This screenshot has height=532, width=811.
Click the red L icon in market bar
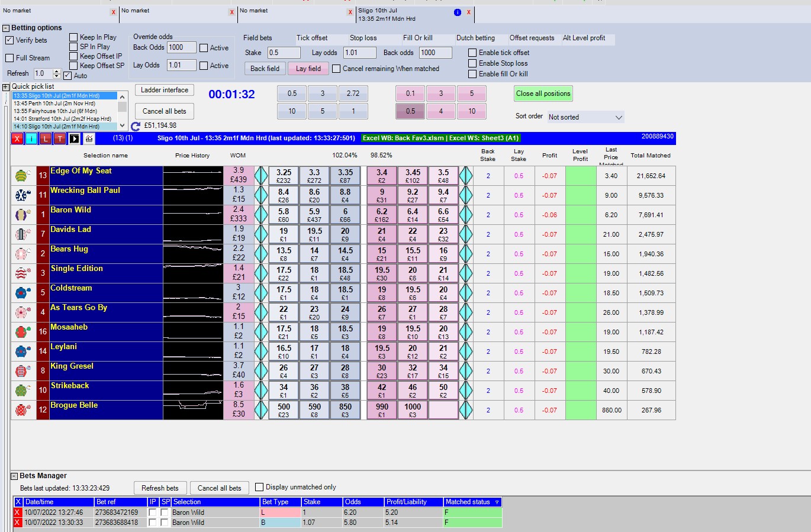[x=46, y=138]
